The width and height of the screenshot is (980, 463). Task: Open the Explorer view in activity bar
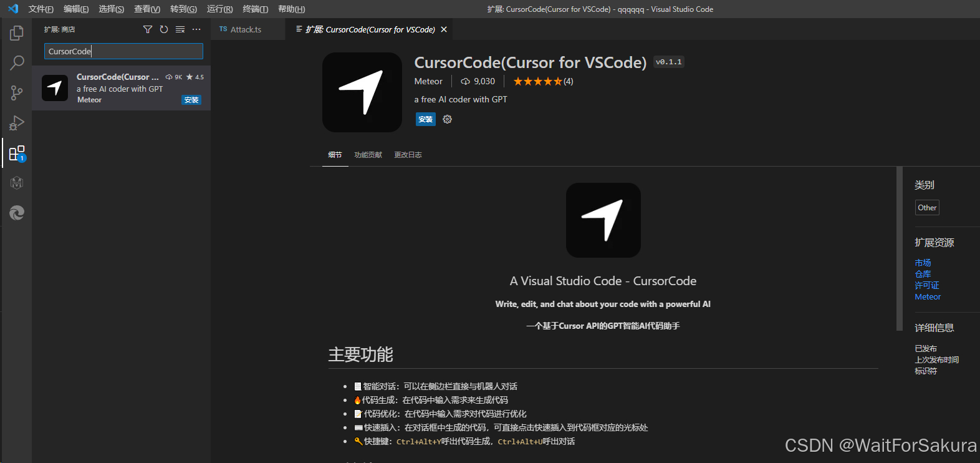click(x=17, y=32)
